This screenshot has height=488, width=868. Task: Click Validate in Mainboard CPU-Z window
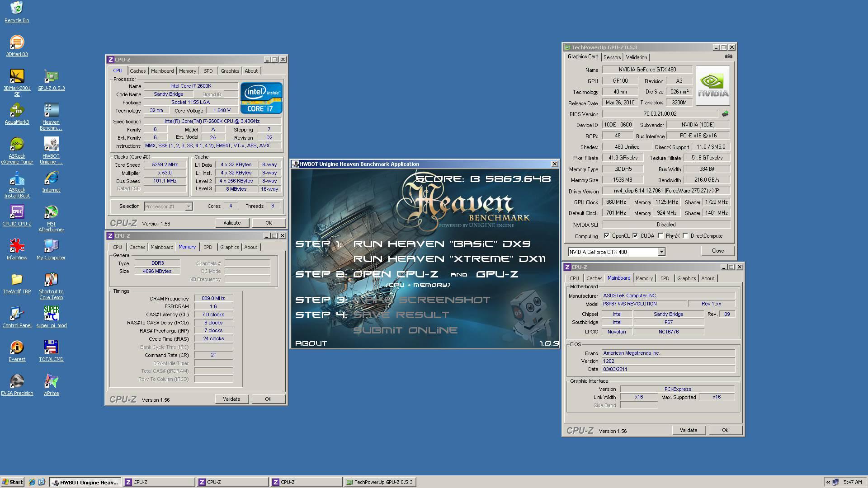[689, 430]
